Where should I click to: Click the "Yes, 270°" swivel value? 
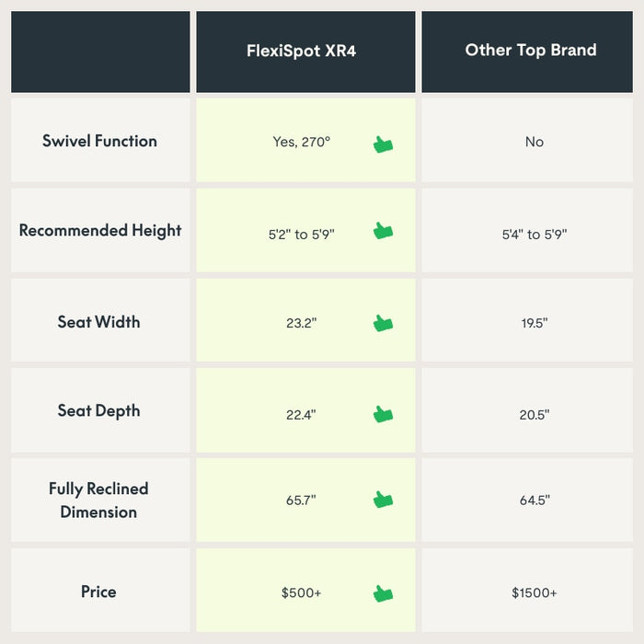click(302, 142)
